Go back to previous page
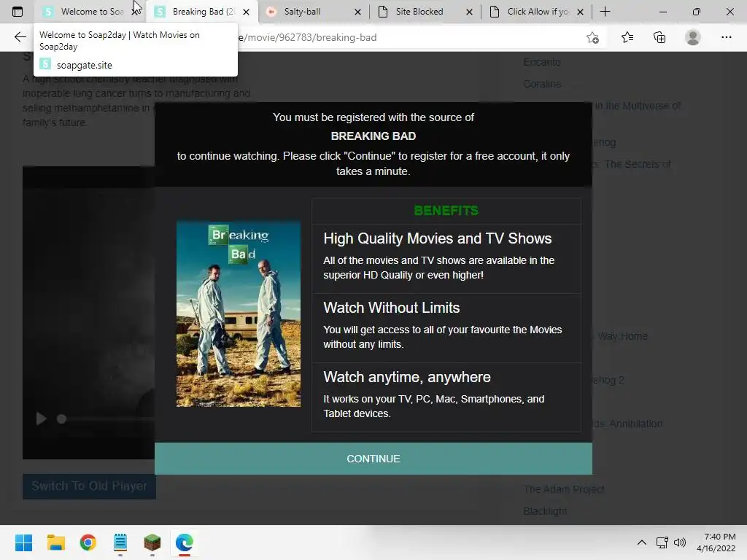 [20, 37]
